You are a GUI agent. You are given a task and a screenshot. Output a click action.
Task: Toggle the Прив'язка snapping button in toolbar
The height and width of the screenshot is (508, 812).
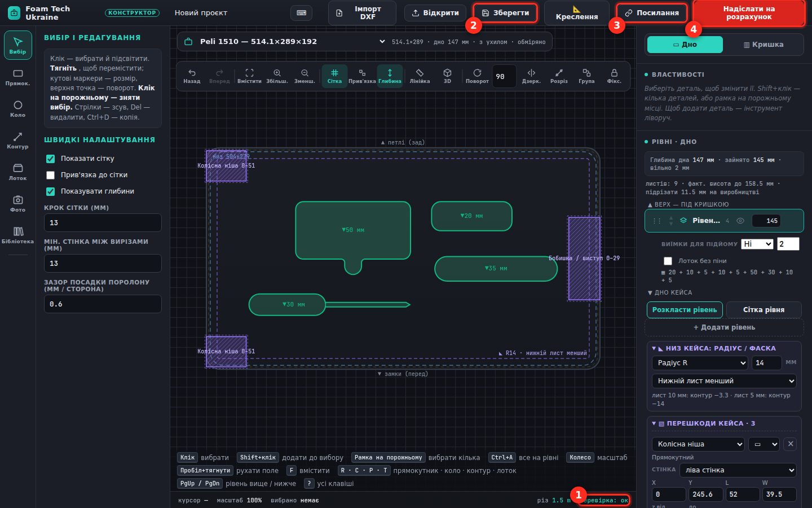pos(362,76)
